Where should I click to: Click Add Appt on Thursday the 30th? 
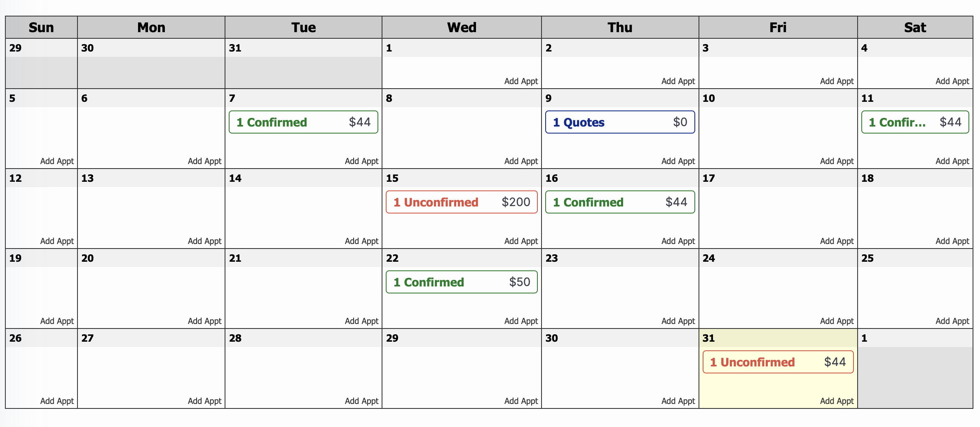[678, 401]
